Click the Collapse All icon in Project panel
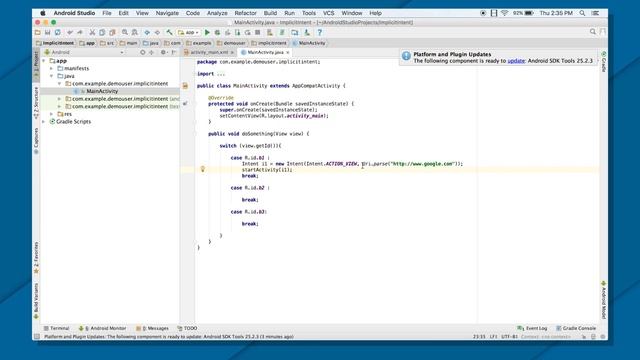 (x=151, y=52)
